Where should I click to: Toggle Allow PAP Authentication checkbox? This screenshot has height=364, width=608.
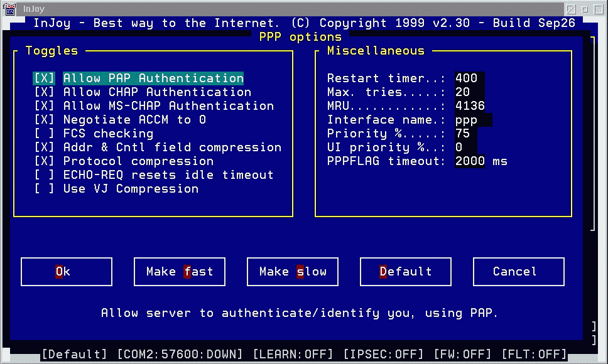(x=44, y=78)
